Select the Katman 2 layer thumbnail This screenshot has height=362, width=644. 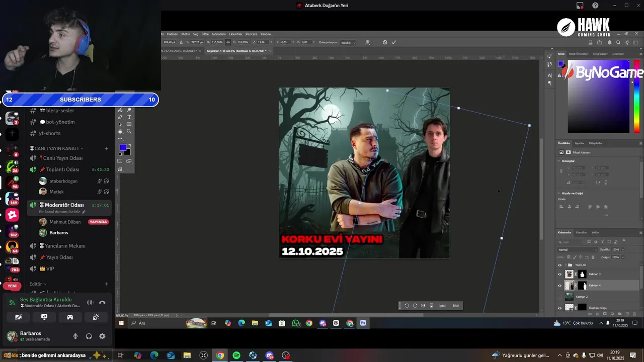pyautogui.click(x=569, y=297)
